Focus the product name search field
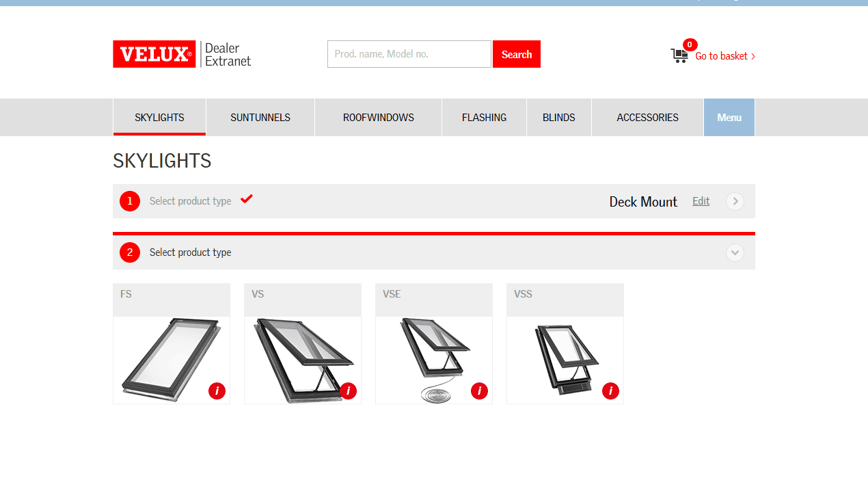The width and height of the screenshot is (868, 483). coord(409,54)
